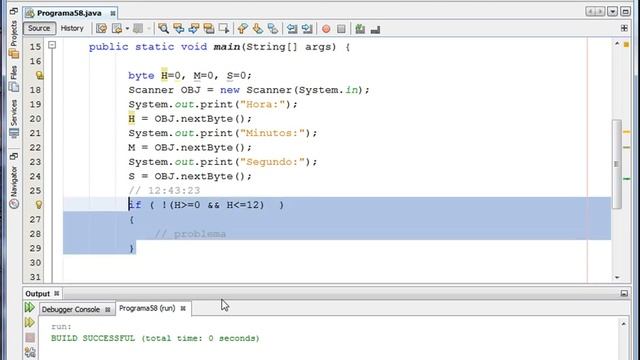This screenshot has width=640, height=360.
Task: Click the '// problema' comment
Action: coord(190,234)
